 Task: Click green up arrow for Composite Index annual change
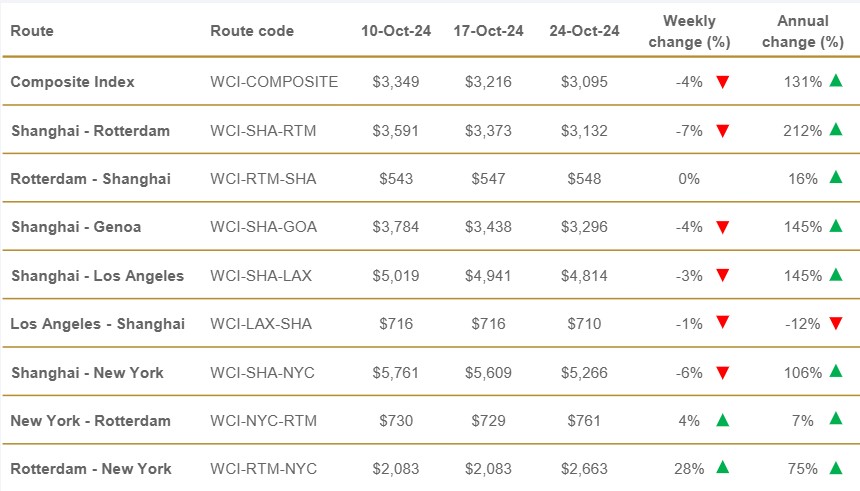pyautogui.click(x=835, y=82)
